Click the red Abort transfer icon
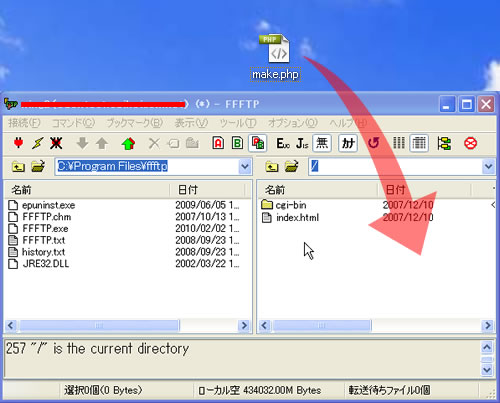This screenshot has height=403, width=500. pos(470,143)
